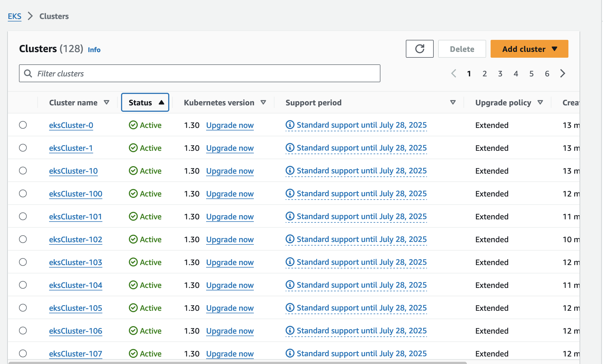603x364 pixels.
Task: Open the Add cluster dropdown
Action: (529, 49)
